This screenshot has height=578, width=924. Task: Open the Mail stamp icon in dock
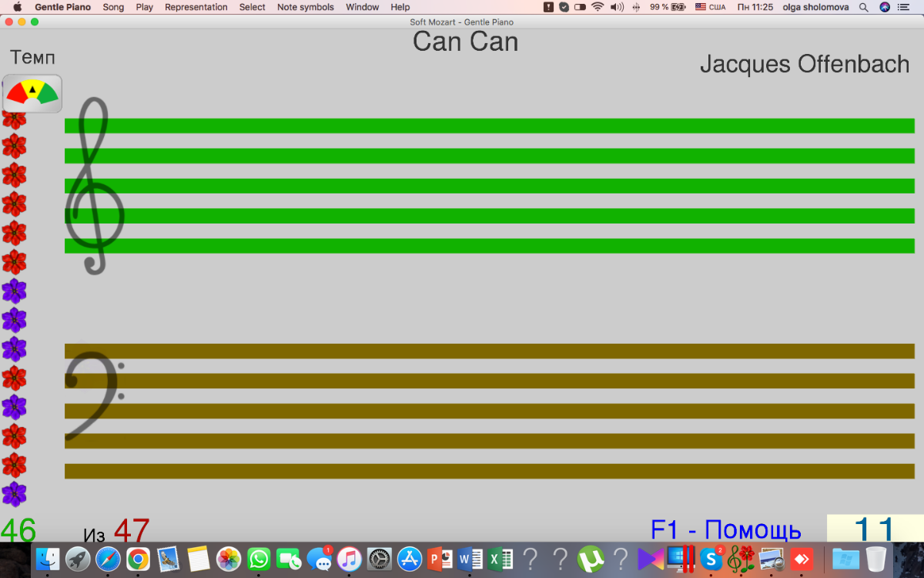pyautogui.click(x=168, y=559)
